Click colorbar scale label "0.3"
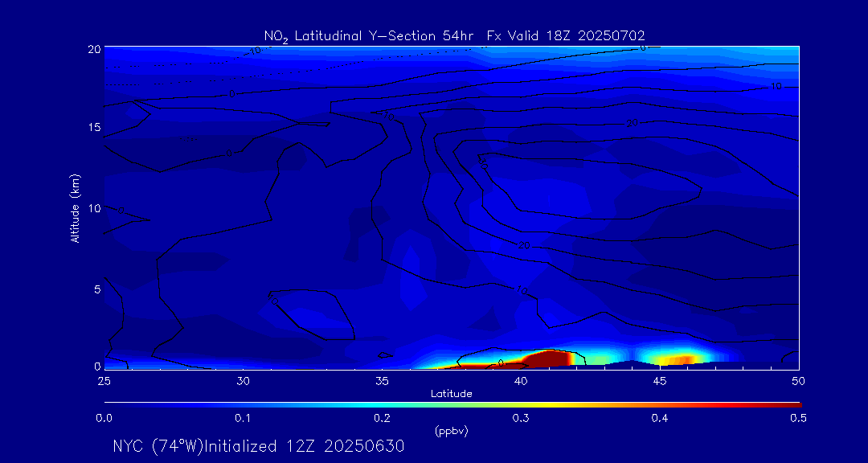Screen dimensions: 868x463 [521, 419]
